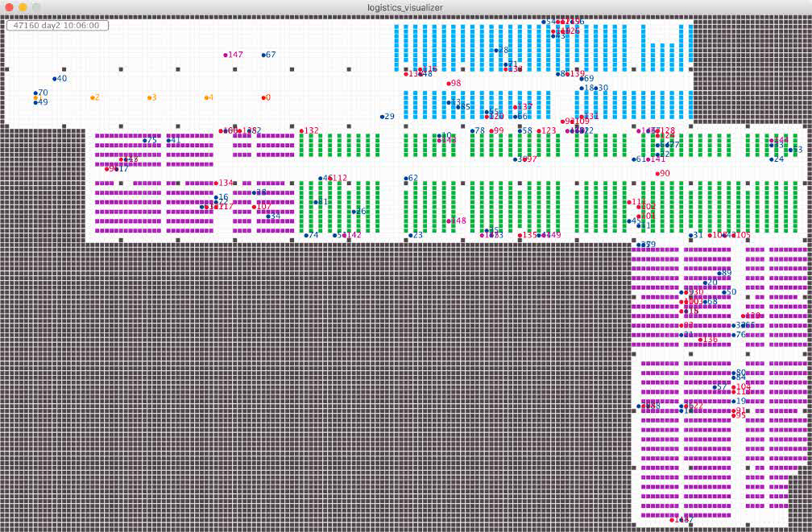The width and height of the screenshot is (812, 532).
Task: Select the blue dot labeled 40
Action: coord(55,79)
